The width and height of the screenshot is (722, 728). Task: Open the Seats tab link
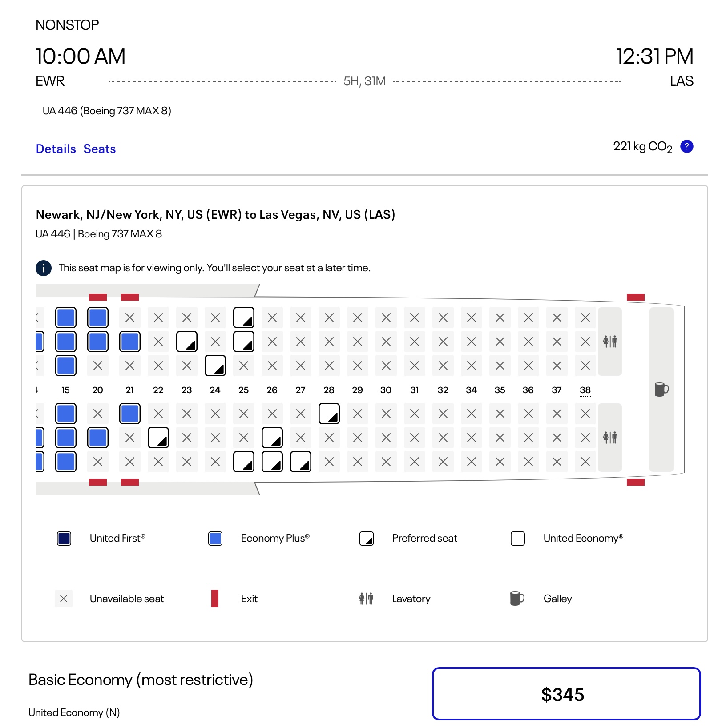coord(100,149)
